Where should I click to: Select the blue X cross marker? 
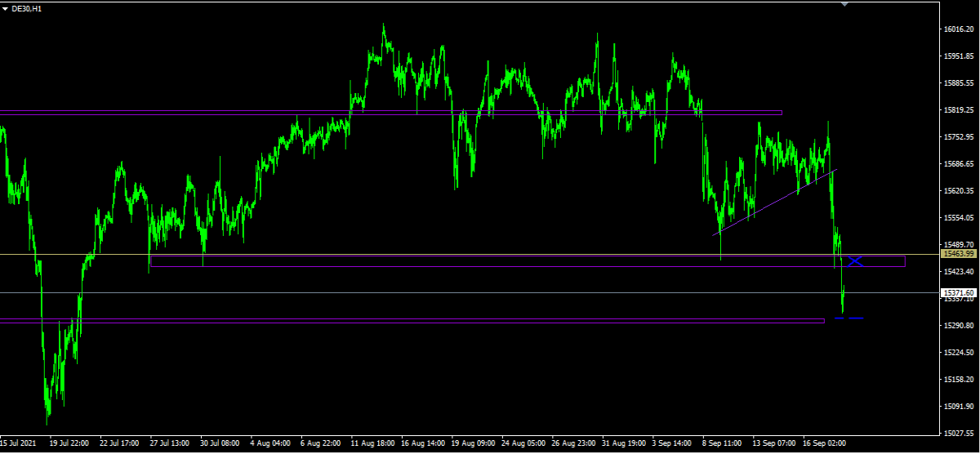coord(855,261)
